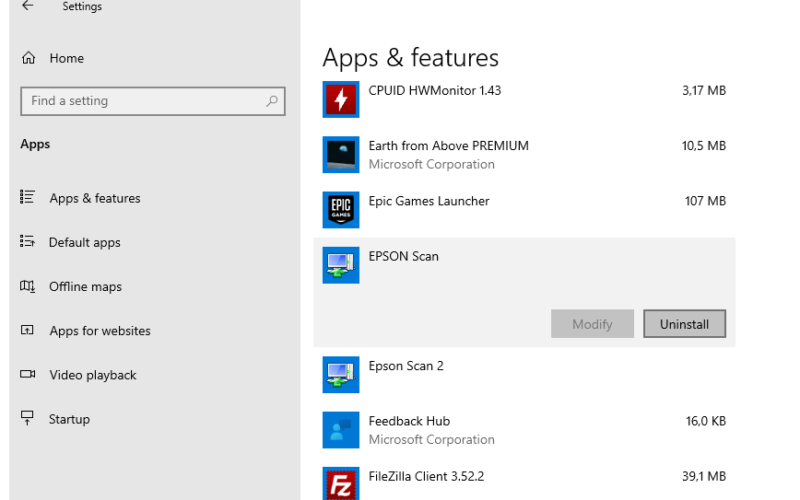Click the Video playback camera icon
Screen dimensions: 800x500
click(28, 374)
